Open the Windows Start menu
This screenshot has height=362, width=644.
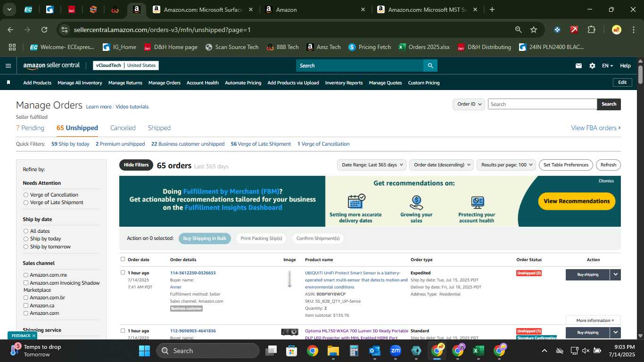pos(144,351)
